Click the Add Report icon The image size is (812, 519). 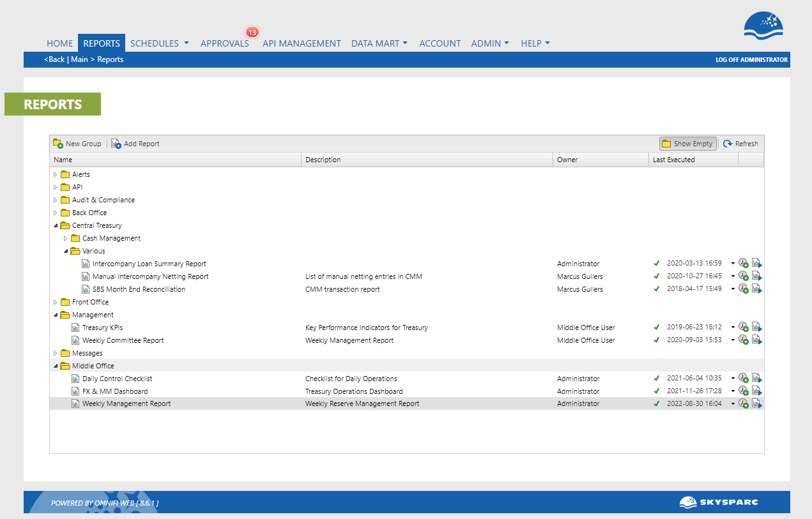click(116, 144)
